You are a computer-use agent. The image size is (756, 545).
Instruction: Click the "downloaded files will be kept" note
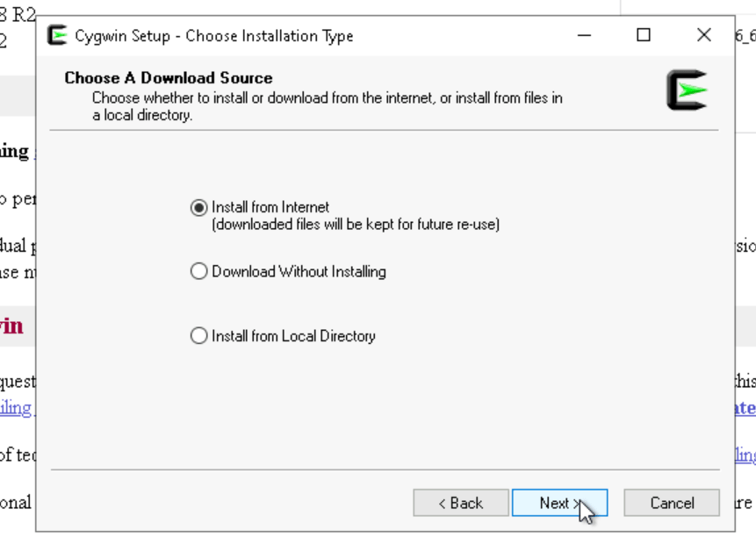356,225
